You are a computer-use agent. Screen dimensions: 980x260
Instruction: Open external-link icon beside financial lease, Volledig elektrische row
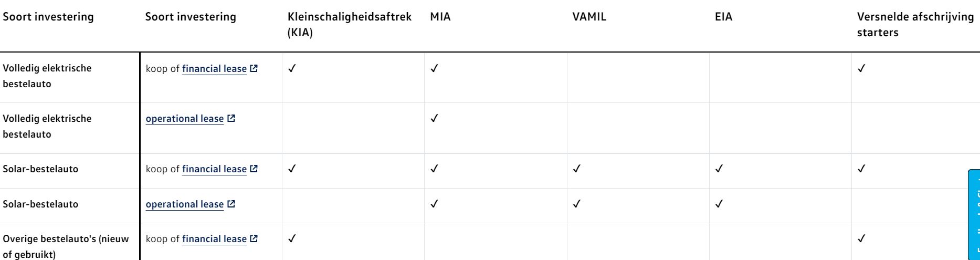coord(254,69)
